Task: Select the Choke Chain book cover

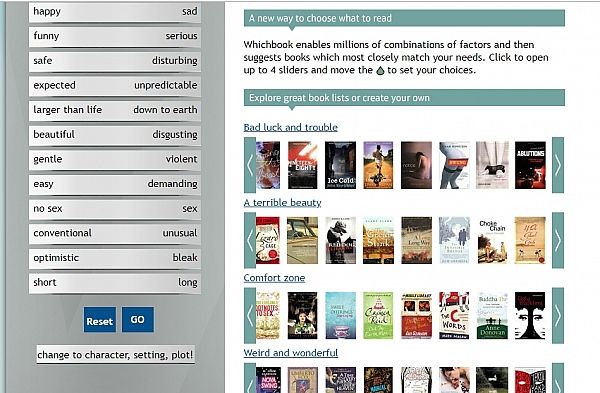Action: coord(492,240)
